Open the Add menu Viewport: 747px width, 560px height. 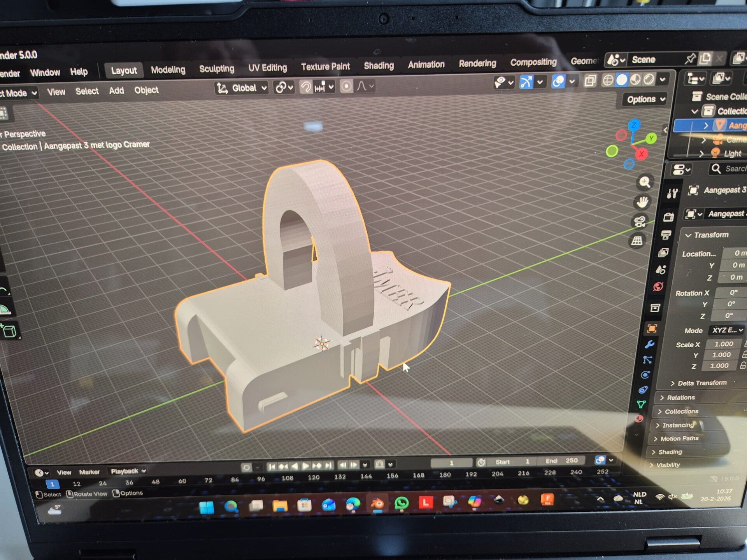coord(116,91)
